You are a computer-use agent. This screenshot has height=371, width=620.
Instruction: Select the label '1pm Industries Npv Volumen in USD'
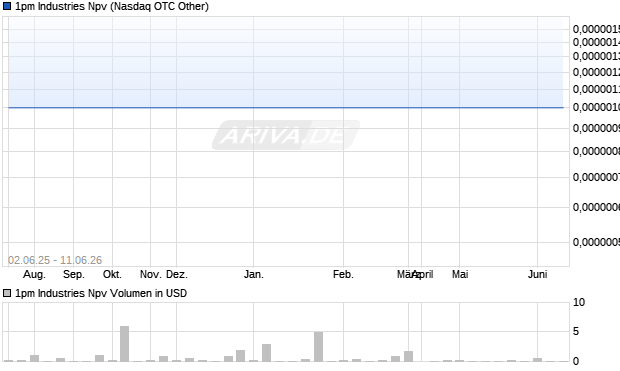coord(101,293)
